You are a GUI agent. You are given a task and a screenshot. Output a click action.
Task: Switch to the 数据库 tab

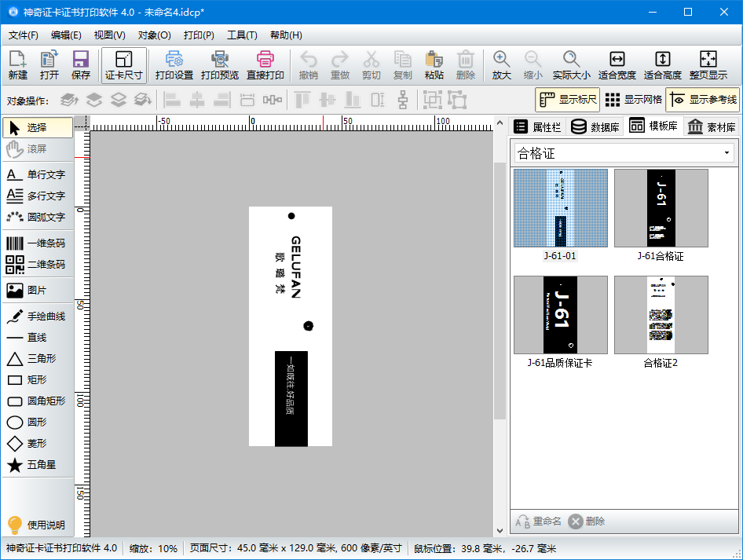coord(595,127)
